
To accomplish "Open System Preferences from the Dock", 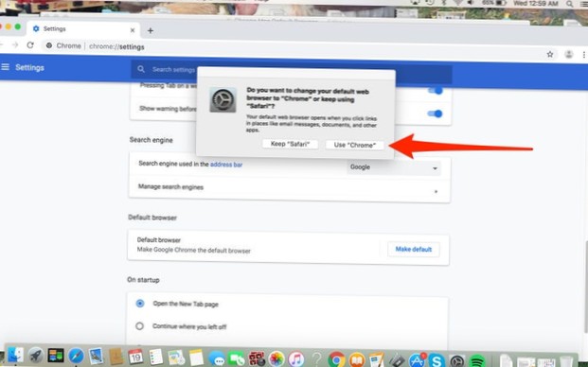I will pyautogui.click(x=457, y=361).
